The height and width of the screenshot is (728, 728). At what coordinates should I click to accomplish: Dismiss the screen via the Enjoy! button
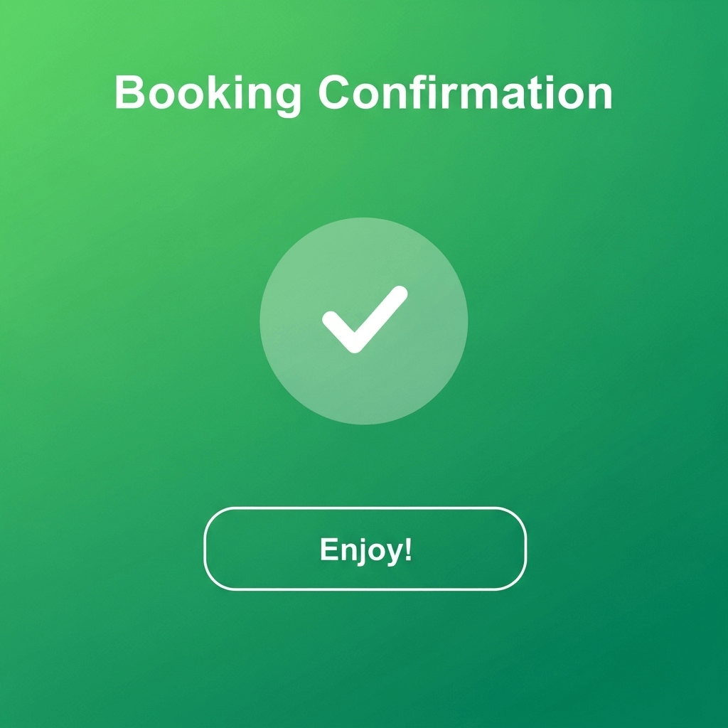tap(365, 548)
